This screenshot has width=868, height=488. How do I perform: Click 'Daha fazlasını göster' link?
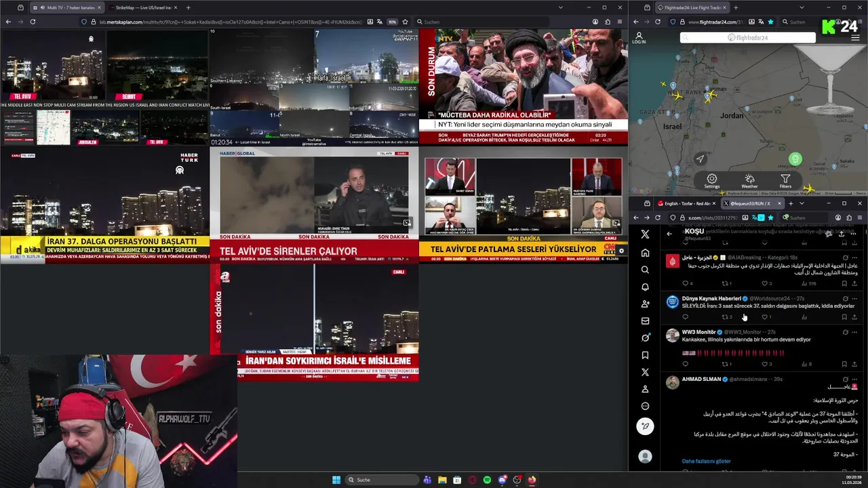pos(706,462)
